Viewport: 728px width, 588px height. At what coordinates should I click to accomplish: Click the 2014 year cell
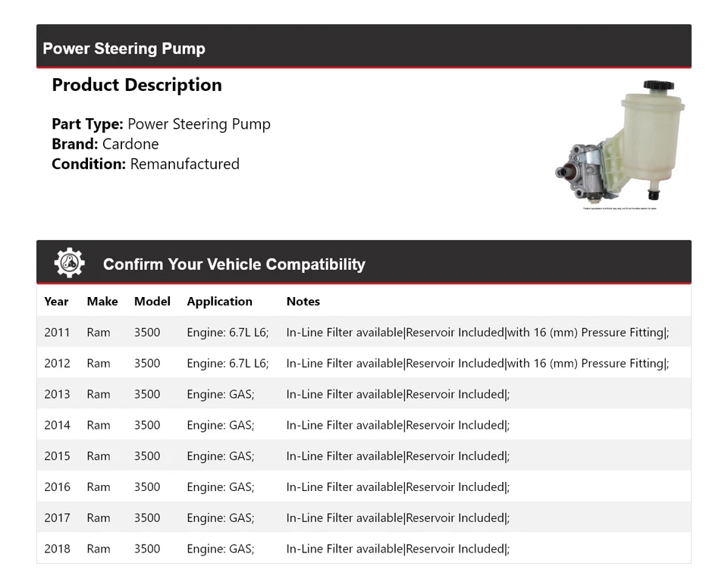pyautogui.click(x=57, y=425)
